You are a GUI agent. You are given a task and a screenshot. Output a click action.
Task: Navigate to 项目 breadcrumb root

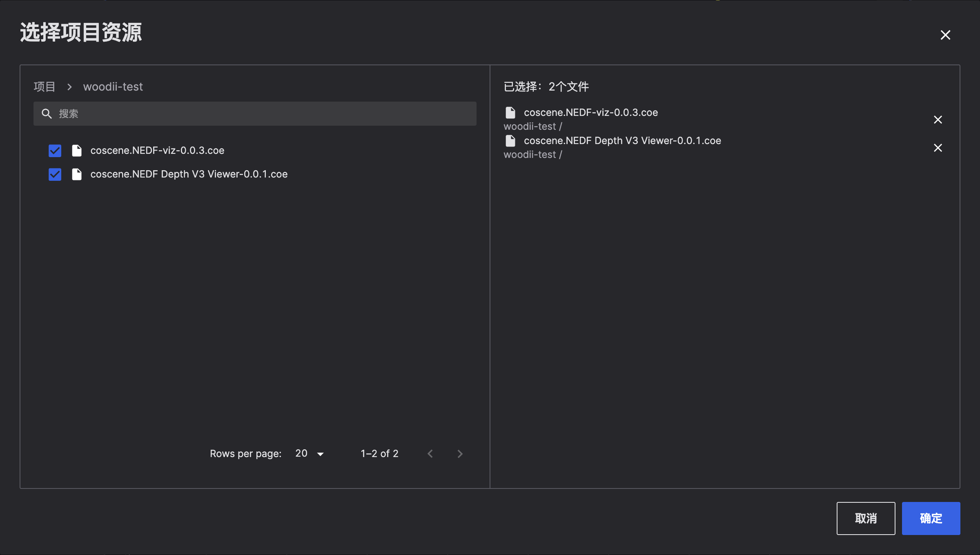[x=45, y=87]
